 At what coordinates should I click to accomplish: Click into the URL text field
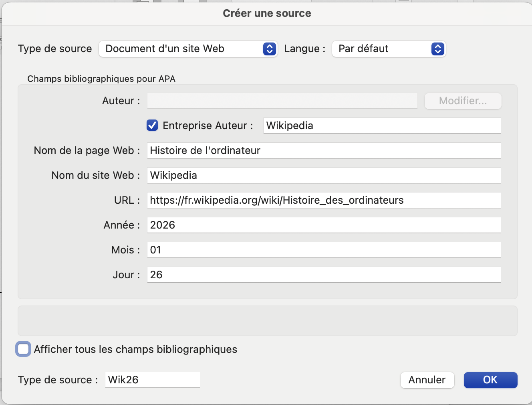[324, 200]
